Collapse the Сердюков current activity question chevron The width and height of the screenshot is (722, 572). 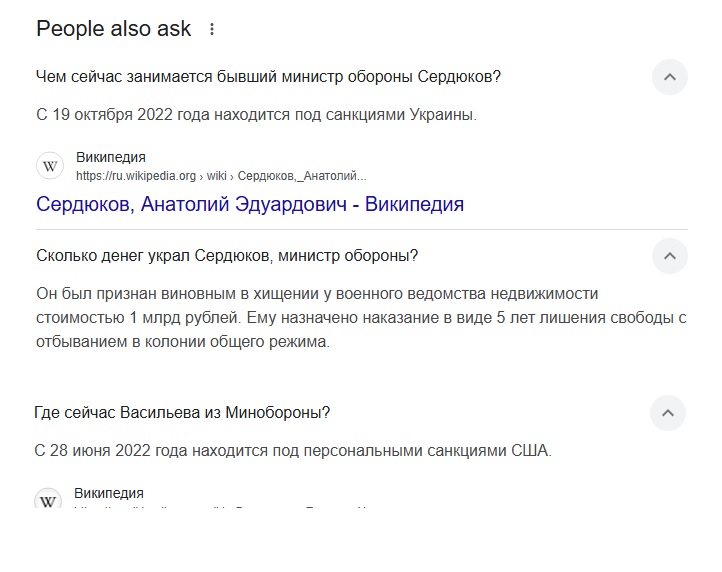point(670,77)
